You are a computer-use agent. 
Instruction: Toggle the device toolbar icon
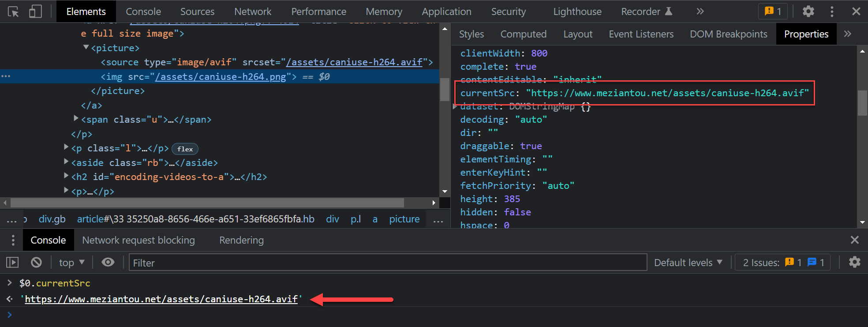[35, 11]
